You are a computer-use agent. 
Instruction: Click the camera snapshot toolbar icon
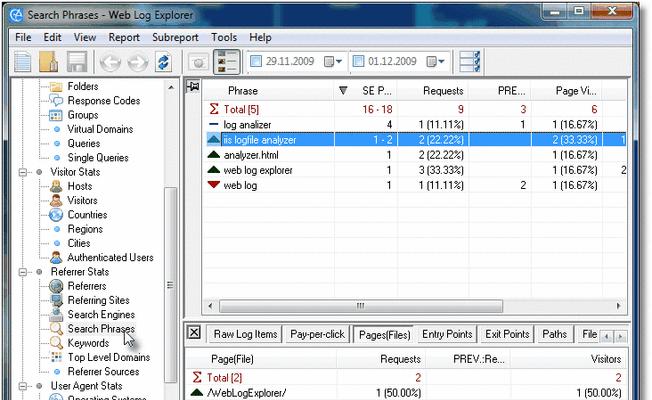(x=198, y=62)
